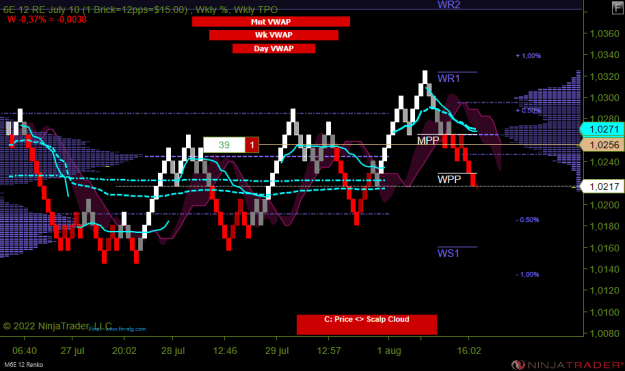Click the 20:02 time axis label
The height and width of the screenshot is (371, 625).
(124, 351)
